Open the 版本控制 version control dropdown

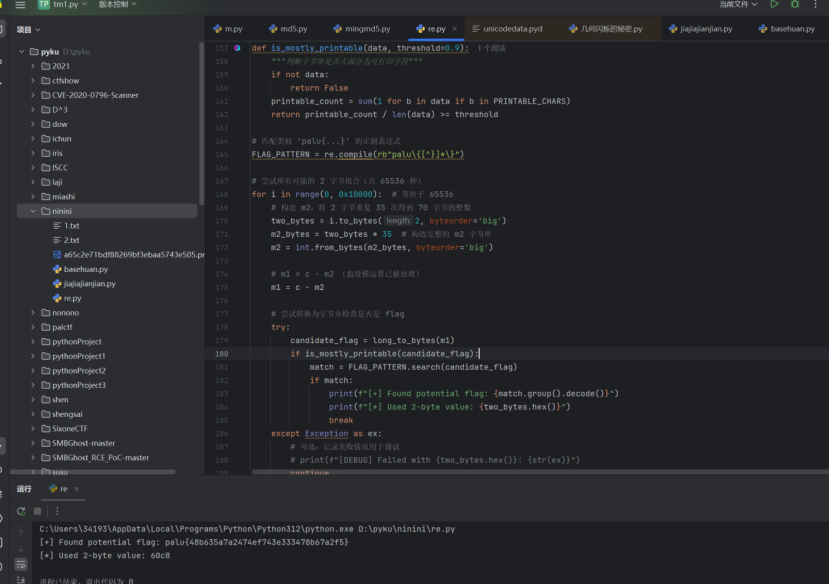118,4
